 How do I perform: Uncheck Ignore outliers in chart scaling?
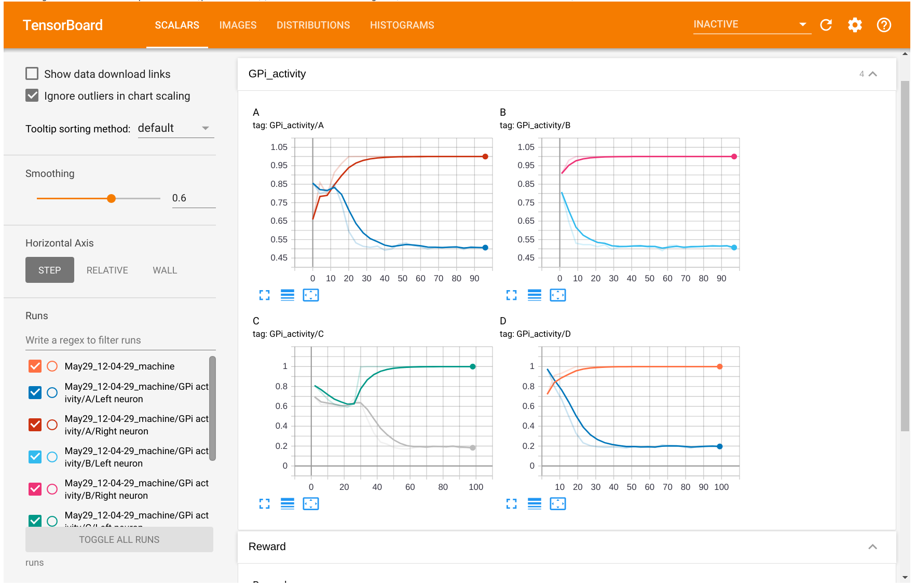pyautogui.click(x=32, y=95)
